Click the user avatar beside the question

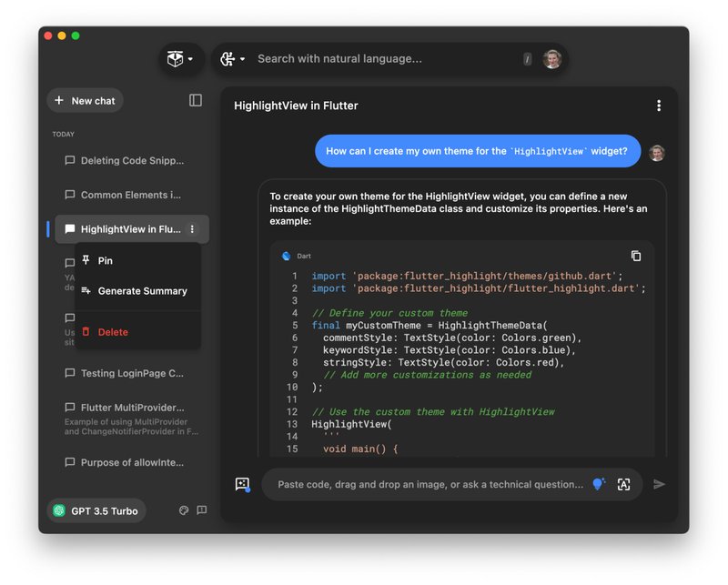[x=657, y=153]
